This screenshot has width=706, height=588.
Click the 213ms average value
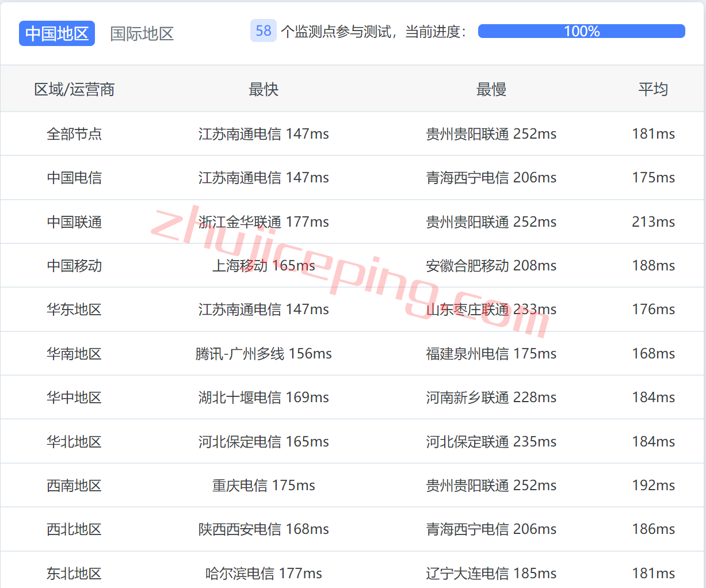click(x=653, y=222)
